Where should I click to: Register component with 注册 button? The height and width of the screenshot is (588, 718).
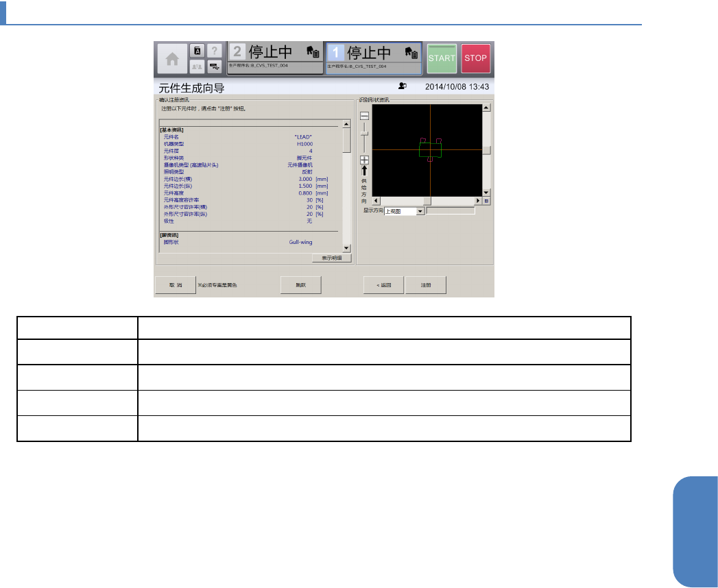(426, 285)
